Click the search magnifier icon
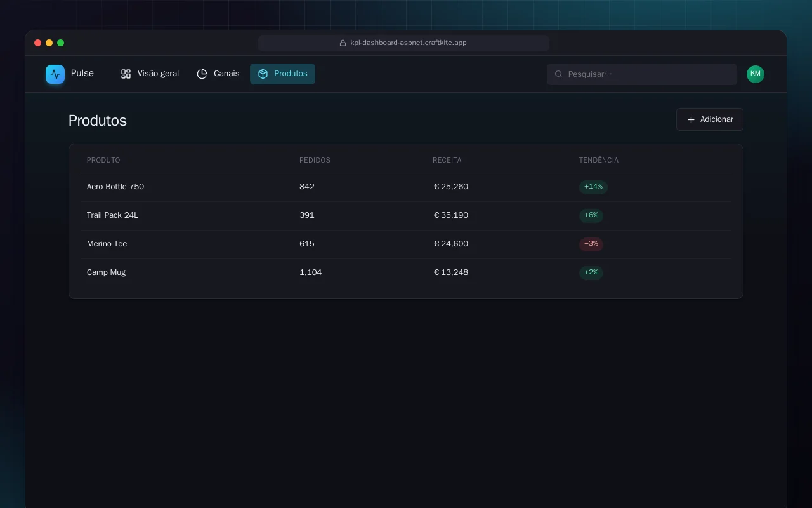The image size is (812, 508). point(559,74)
